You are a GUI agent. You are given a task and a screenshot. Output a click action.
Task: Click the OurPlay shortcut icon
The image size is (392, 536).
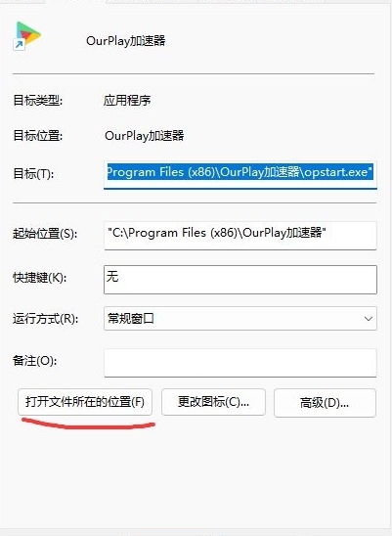pos(27,36)
